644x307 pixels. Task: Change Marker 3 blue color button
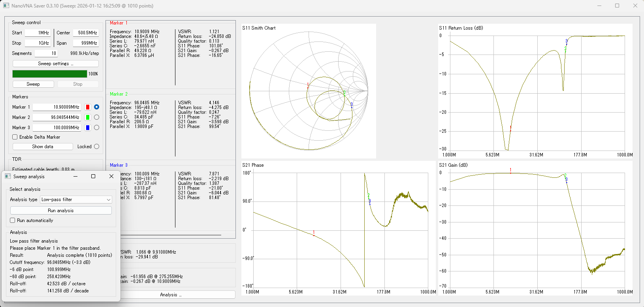(x=88, y=128)
